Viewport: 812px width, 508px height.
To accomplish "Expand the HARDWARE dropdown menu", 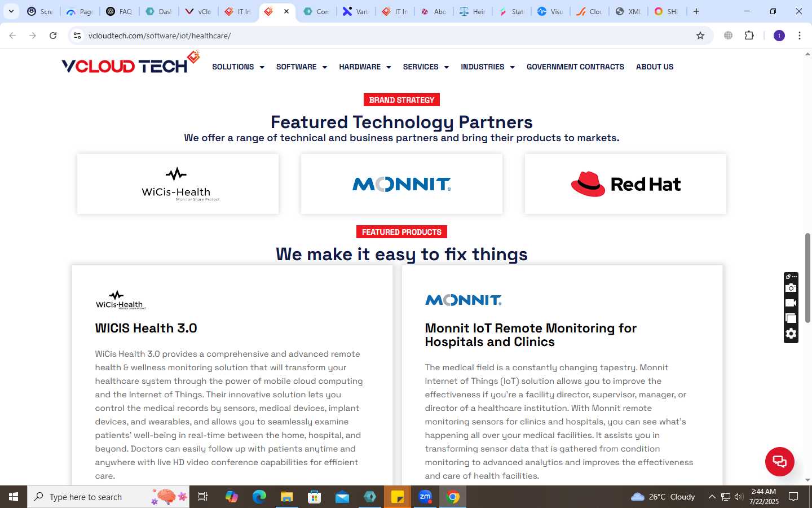I will 365,67.
